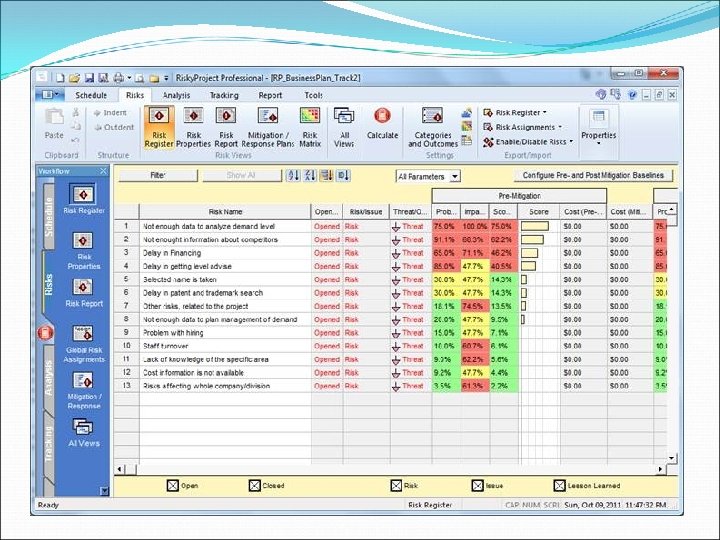Click the horizontal scrollbar left arrow
The width and height of the screenshot is (720, 540).
click(119, 469)
